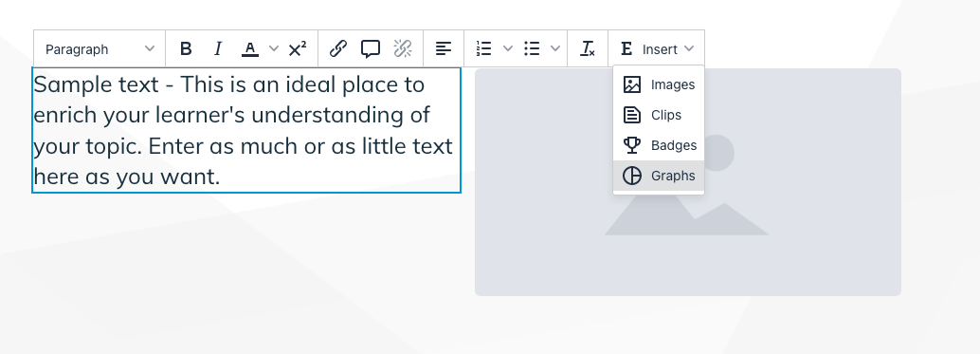This screenshot has height=354, width=980.
Task: Open bulleted list style options arrow
Action: [555, 48]
